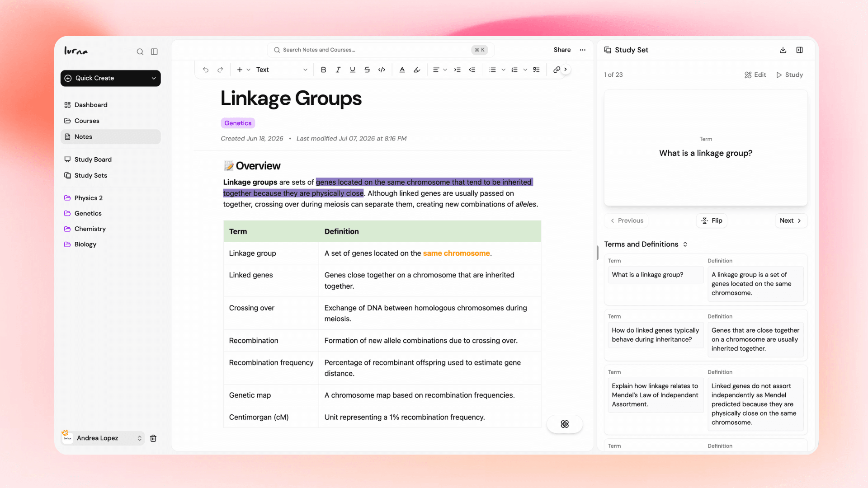Click the orange 'same chromosome' text
Image resolution: width=868 pixels, height=488 pixels.
click(456, 253)
